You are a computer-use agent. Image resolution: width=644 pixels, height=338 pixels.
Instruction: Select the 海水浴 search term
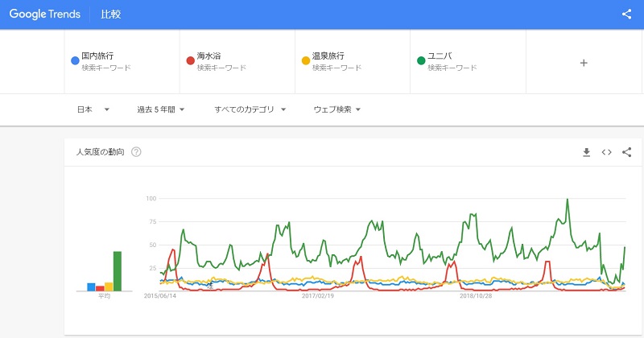point(209,56)
